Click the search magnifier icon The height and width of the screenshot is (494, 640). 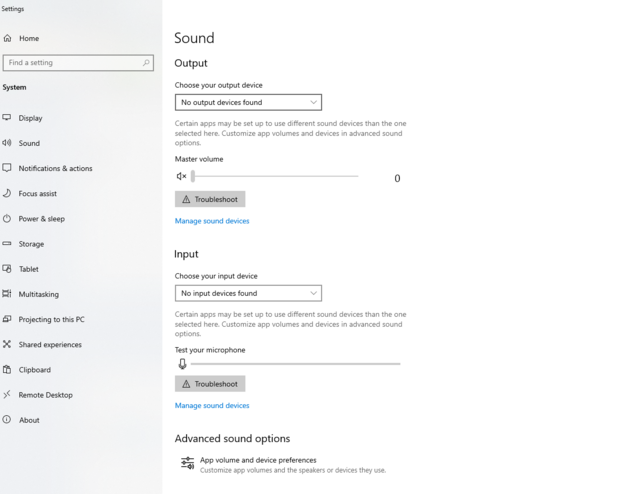pos(147,63)
